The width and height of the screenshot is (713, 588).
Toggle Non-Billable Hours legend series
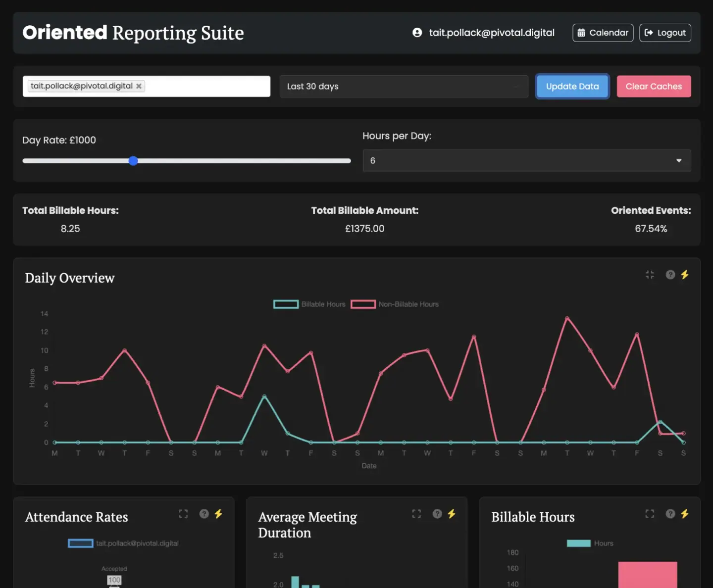point(395,304)
